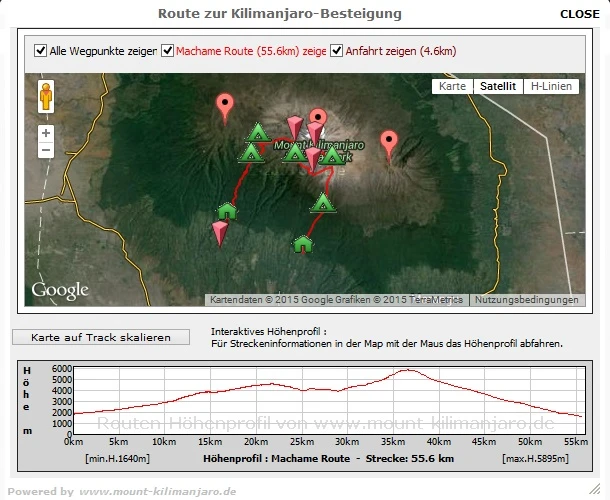The height and width of the screenshot is (500, 610).
Task: Uncheck Machame Route (55.6km) checkbox
Action: click(167, 51)
